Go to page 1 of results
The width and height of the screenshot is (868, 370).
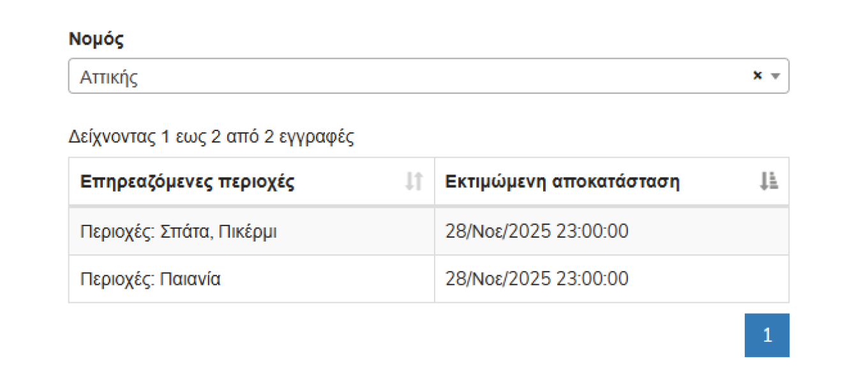point(767,335)
